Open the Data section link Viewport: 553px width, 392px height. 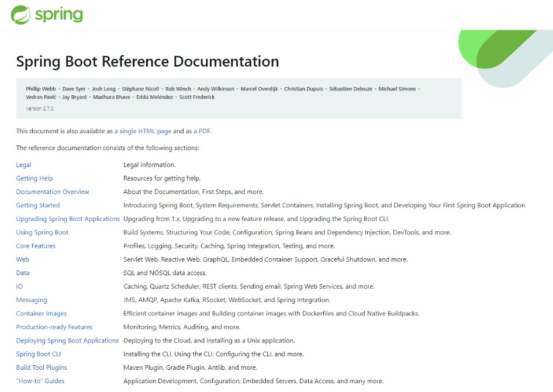23,273
